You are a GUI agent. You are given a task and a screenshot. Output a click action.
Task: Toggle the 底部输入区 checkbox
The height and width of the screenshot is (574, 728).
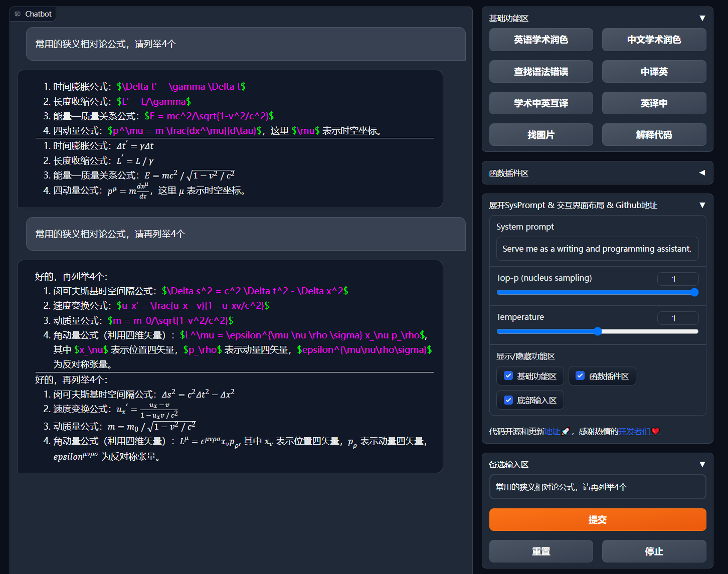point(508,400)
